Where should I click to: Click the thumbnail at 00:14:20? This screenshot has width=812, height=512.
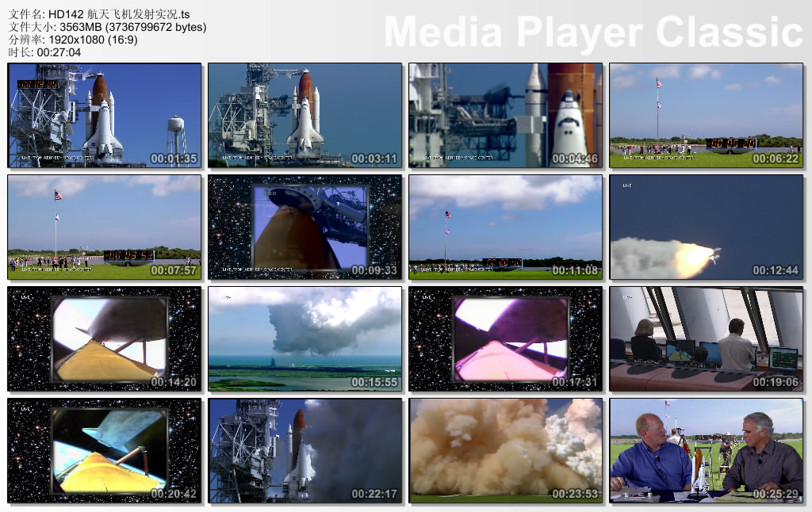[105, 339]
